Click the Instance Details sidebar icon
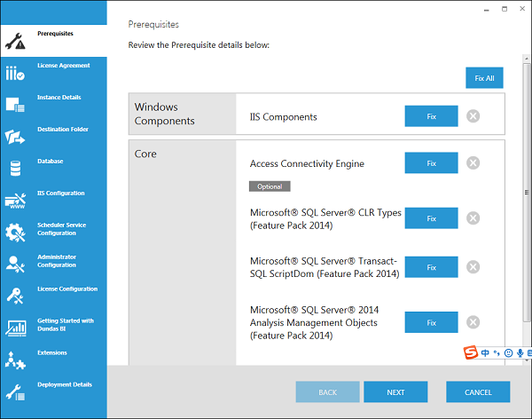The image size is (532, 419). pos(15,105)
